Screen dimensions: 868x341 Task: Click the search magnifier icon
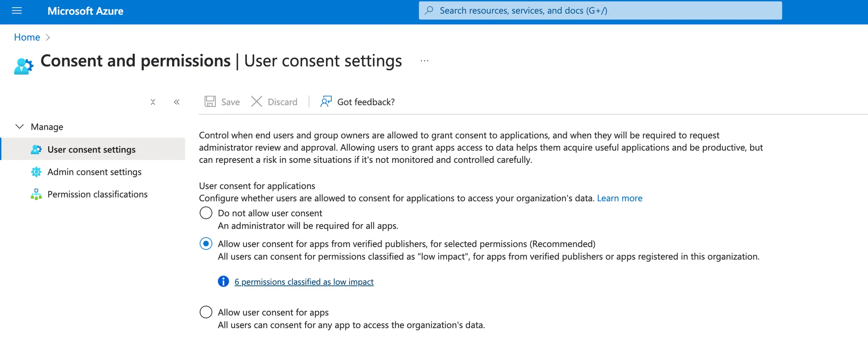[429, 11]
